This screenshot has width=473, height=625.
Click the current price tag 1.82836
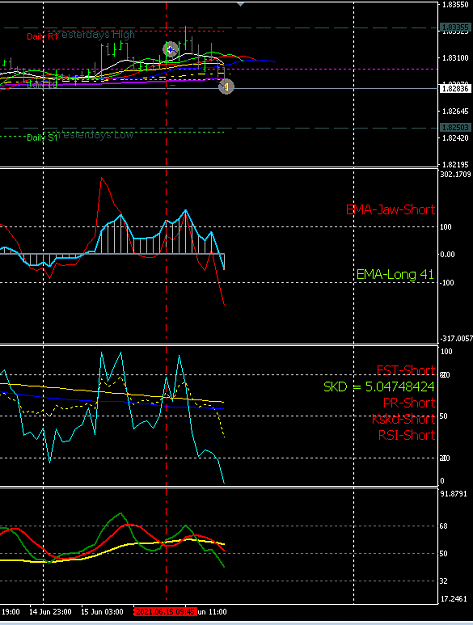pos(455,88)
